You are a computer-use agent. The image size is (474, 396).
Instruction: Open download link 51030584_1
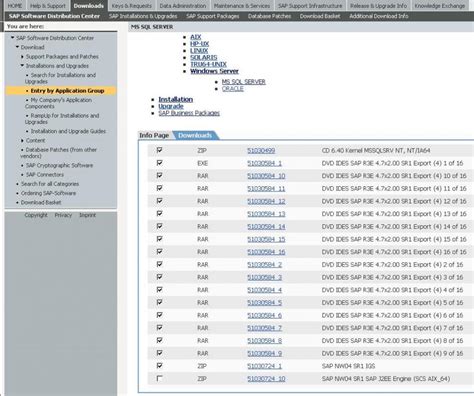(x=264, y=163)
